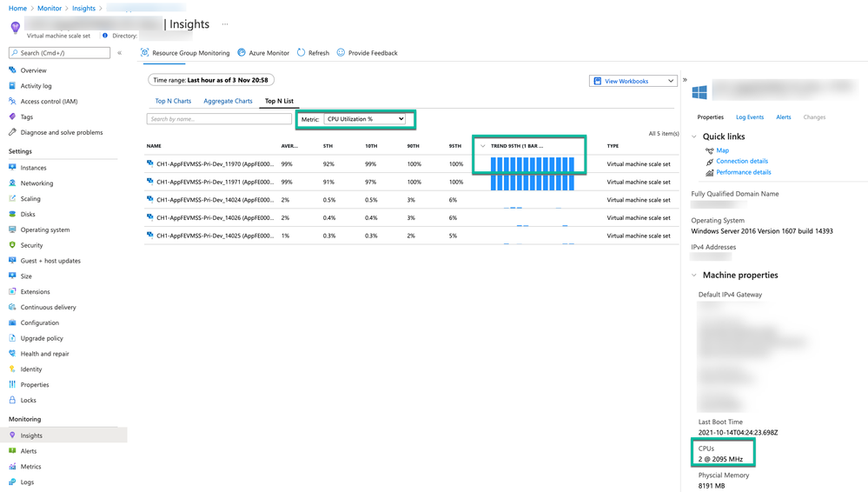Open Activity log from the sidebar
This screenshot has height=492, width=868.
pyautogui.click(x=36, y=86)
